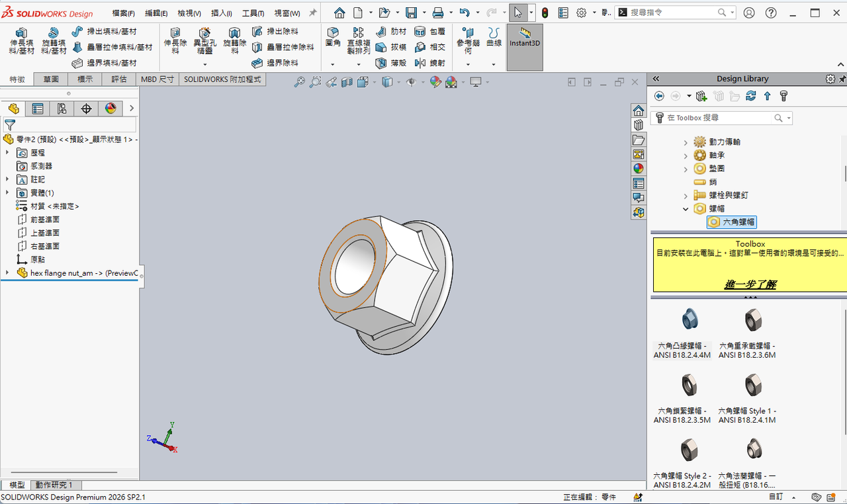Image resolution: width=847 pixels, height=504 pixels.
Task: Click the 在 Toolbox 搜尋 search field
Action: coord(721,118)
